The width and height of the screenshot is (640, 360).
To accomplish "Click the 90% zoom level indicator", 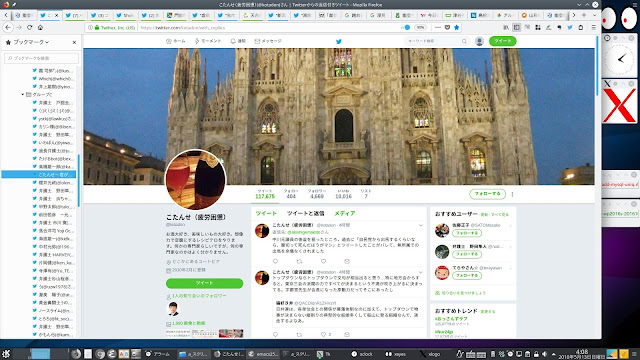I will [420, 27].
